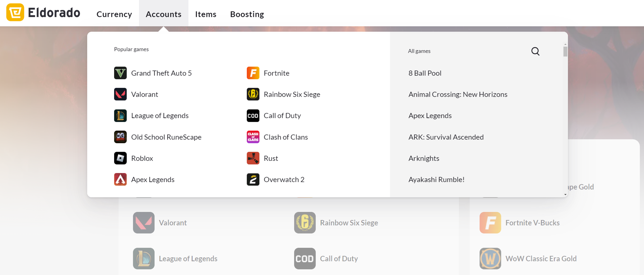The width and height of the screenshot is (644, 275).
Task: Click the Roblox icon
Action: pyautogui.click(x=120, y=158)
